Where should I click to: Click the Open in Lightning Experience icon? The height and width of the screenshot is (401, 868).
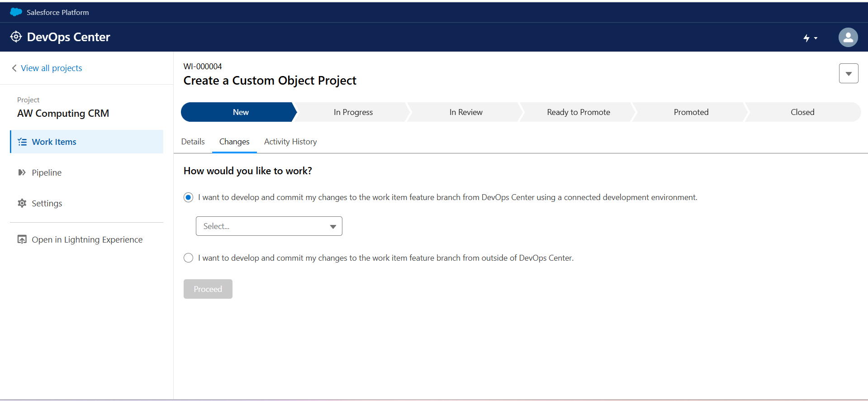click(22, 239)
